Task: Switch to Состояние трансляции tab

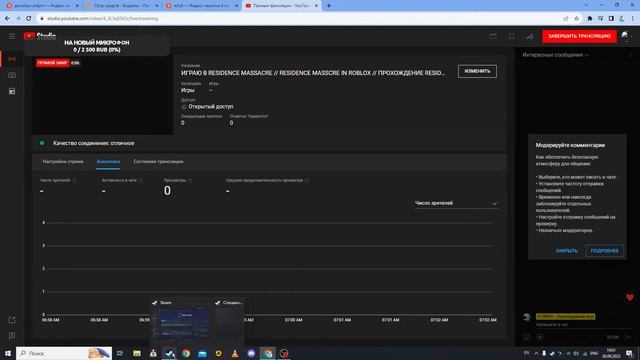Action: tap(158, 162)
